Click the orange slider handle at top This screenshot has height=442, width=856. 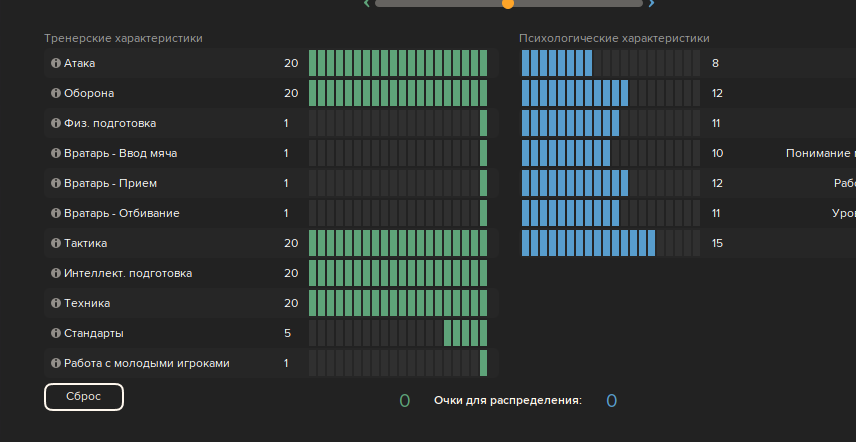click(508, 3)
